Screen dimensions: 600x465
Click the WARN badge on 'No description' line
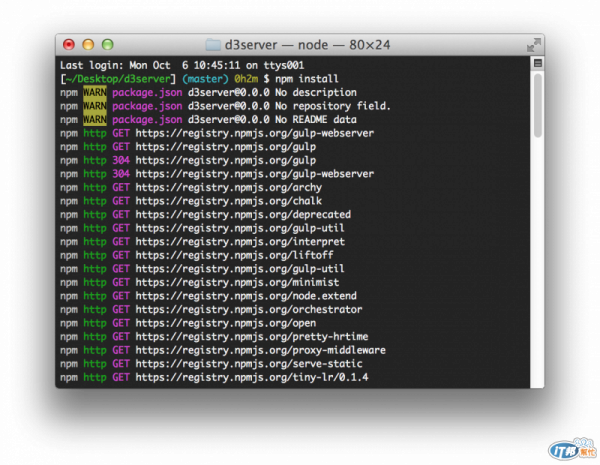[95, 93]
